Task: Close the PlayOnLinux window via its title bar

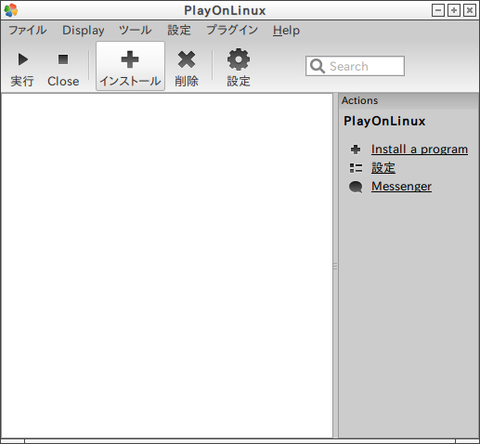Action: pos(469,10)
